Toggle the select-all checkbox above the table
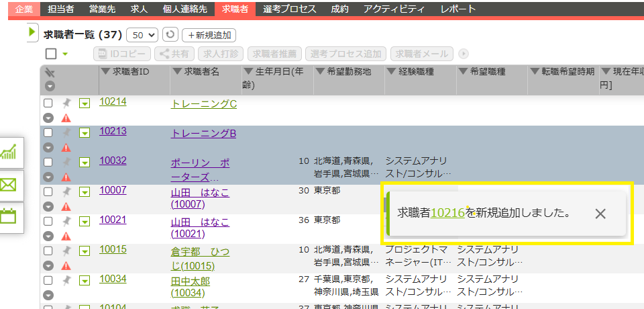Viewport: 644px width, 309px height. pos(51,54)
